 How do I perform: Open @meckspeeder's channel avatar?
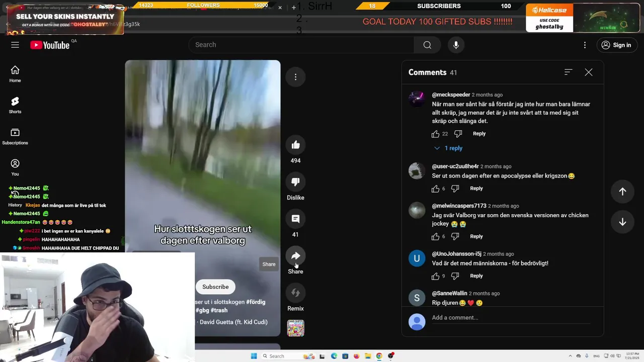tap(417, 99)
